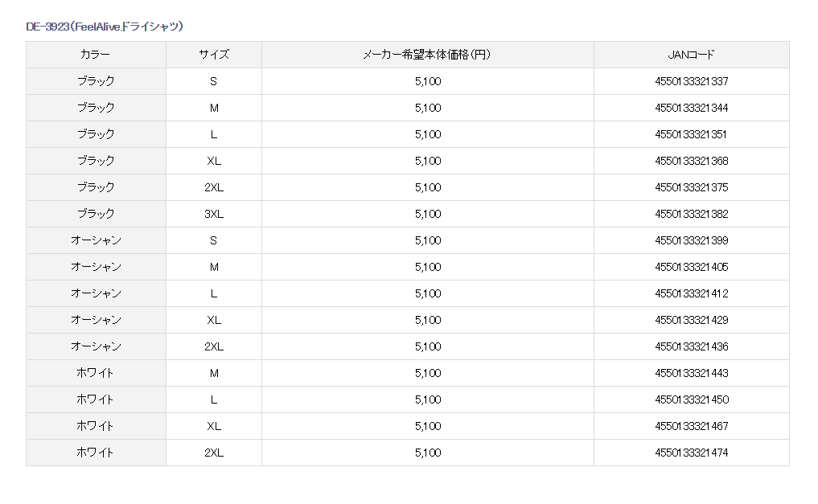The height and width of the screenshot is (504, 818).
Task: Click the ブラック cell in the 3XL row
Action: click(96, 214)
